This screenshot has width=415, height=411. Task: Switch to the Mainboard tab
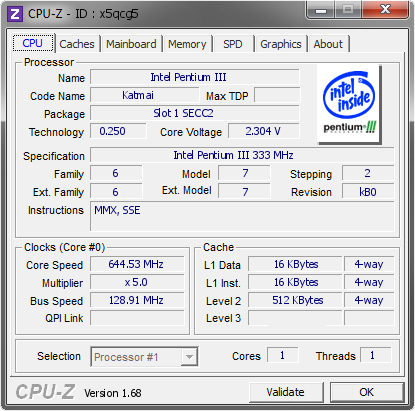click(131, 44)
